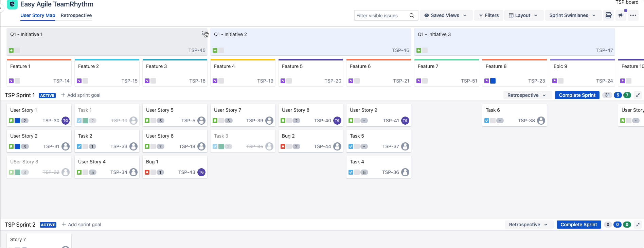644x248 pixels.
Task: Select the User Story Map tab
Action: pos(38,15)
